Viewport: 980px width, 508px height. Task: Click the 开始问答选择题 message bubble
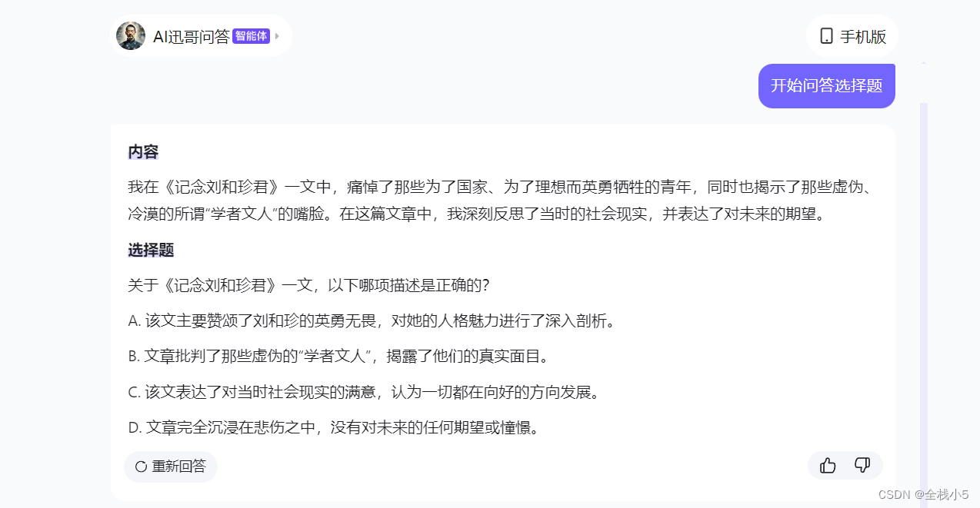click(826, 85)
